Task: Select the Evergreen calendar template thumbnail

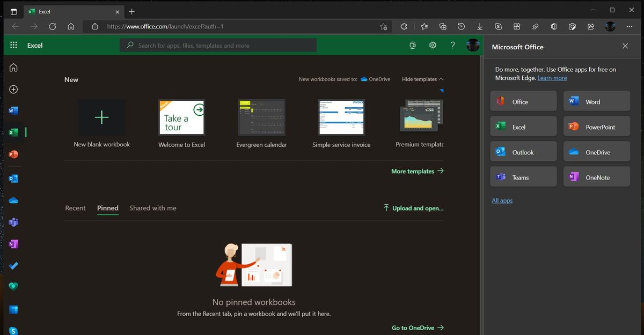Action: coord(261,117)
